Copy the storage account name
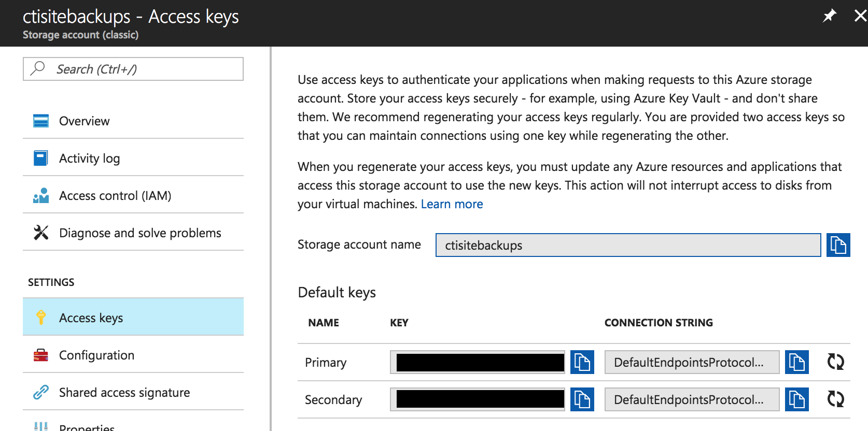Image resolution: width=868 pixels, height=431 pixels. 838,245
